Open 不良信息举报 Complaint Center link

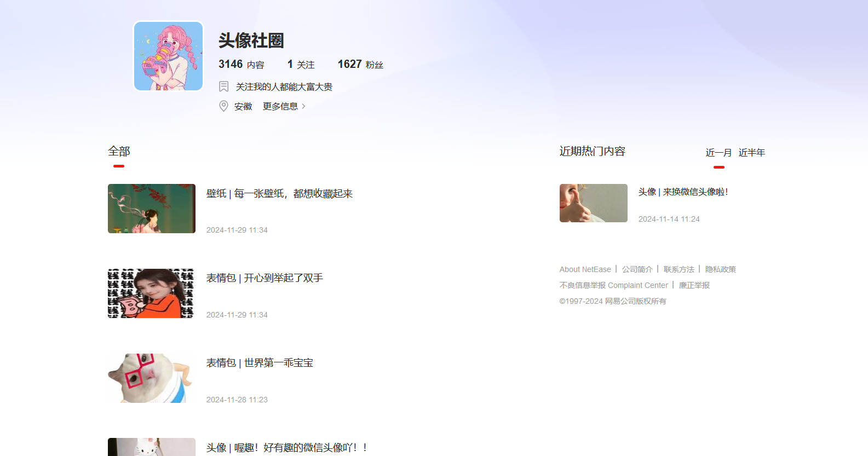pos(613,285)
